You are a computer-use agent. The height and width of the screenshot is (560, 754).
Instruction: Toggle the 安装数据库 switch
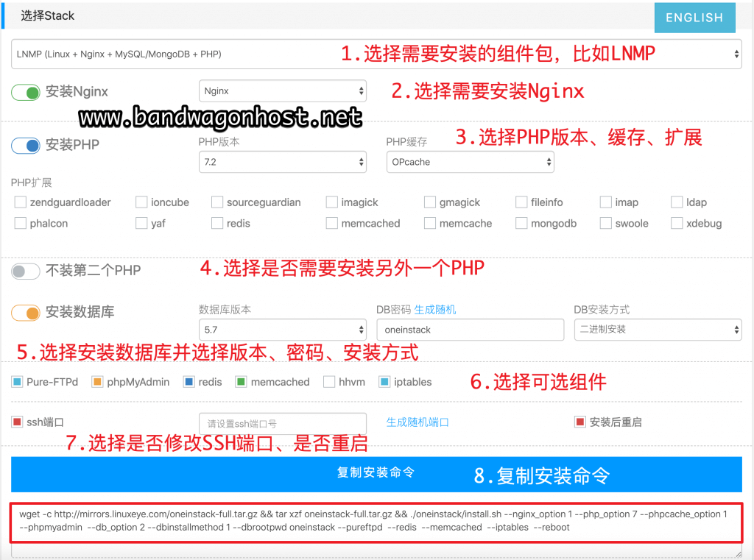coord(26,313)
